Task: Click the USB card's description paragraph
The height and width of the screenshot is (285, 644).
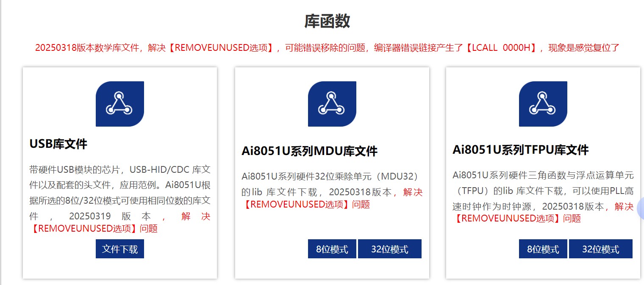Action: (x=120, y=199)
